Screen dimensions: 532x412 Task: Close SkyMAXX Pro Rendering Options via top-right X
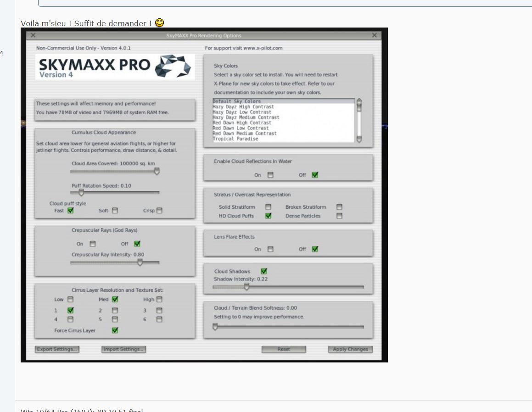click(374, 35)
